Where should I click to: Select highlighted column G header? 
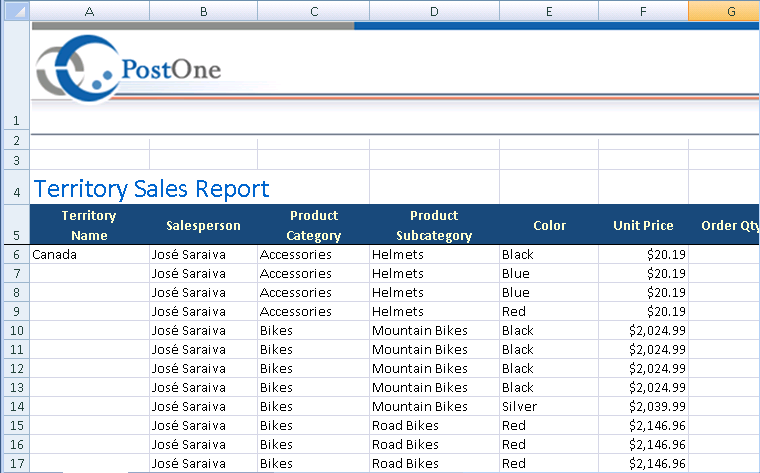point(724,11)
